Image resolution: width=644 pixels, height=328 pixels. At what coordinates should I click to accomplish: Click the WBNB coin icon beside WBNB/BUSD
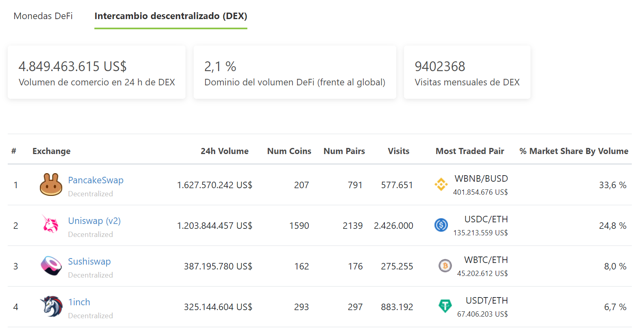(x=441, y=185)
